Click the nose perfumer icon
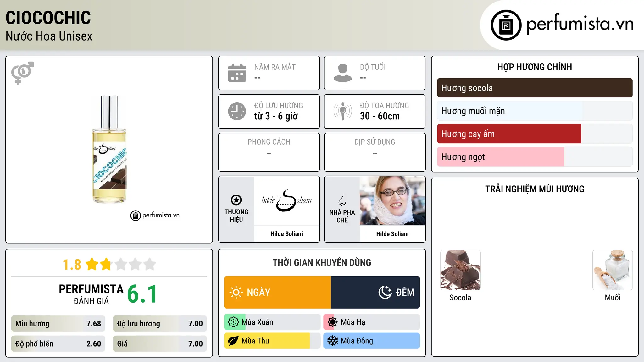 [x=342, y=200]
